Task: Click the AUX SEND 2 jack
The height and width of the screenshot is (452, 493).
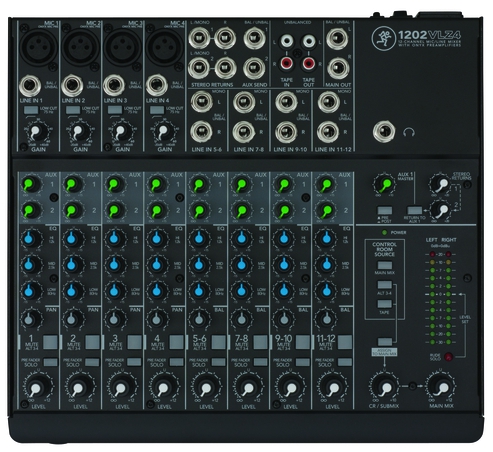Action: [x=254, y=68]
